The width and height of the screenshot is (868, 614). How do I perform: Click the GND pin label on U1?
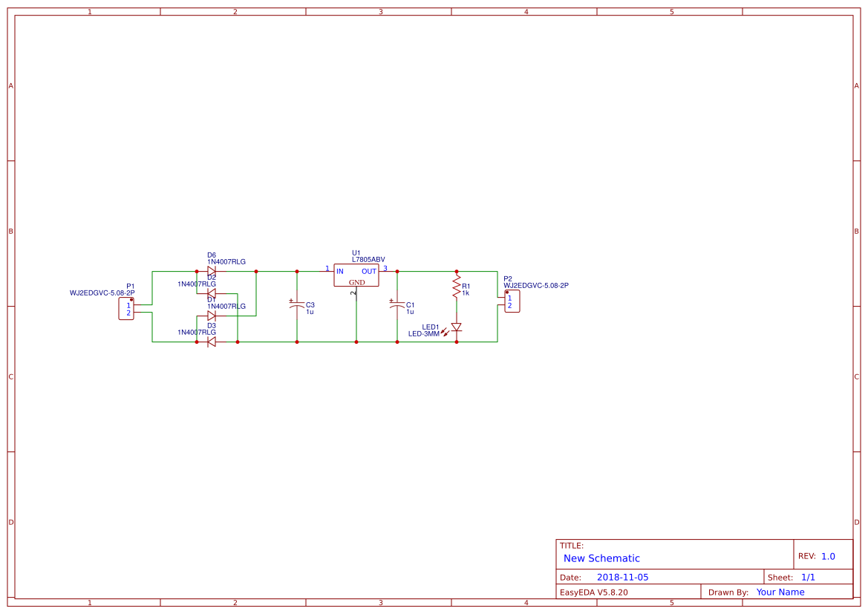coord(356,282)
